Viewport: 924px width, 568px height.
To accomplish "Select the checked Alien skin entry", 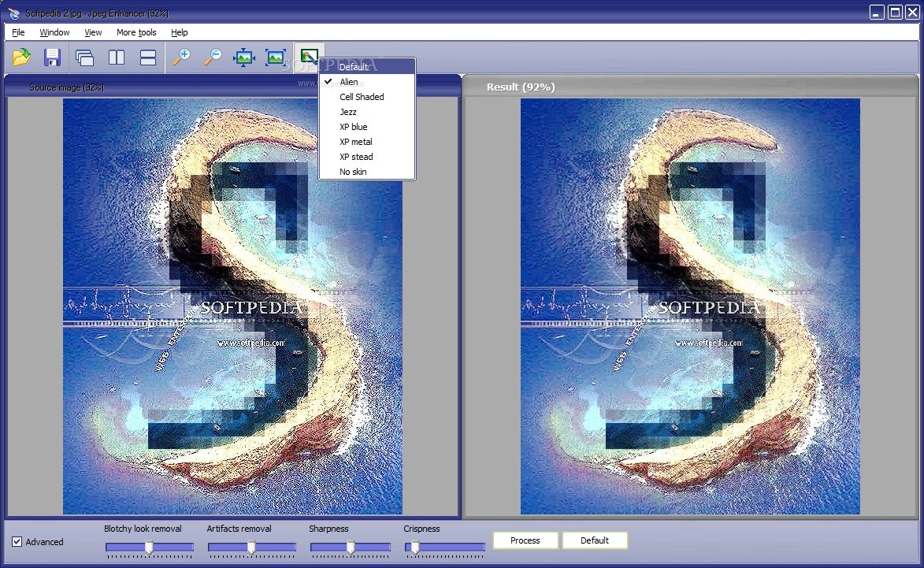I will pyautogui.click(x=367, y=82).
